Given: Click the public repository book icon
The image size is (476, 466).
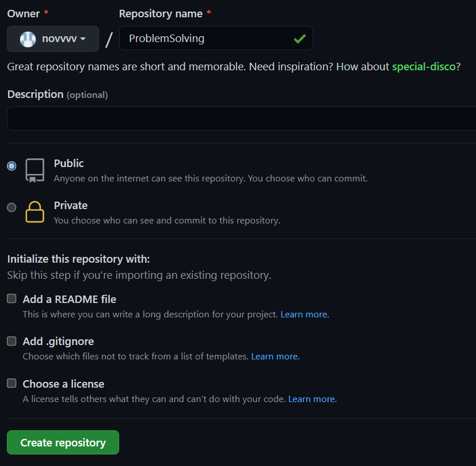Looking at the screenshot, I should (35, 170).
